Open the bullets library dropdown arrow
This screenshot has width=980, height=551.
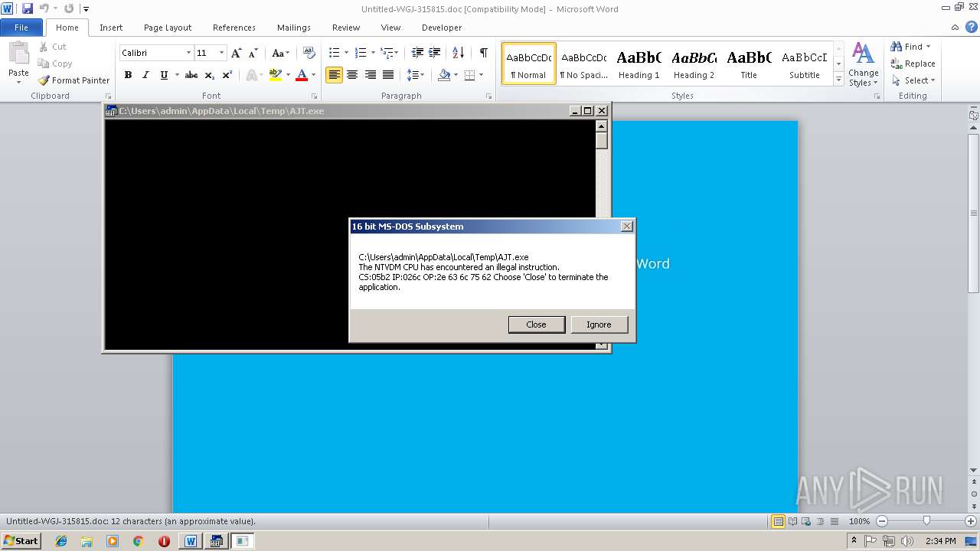346,53
